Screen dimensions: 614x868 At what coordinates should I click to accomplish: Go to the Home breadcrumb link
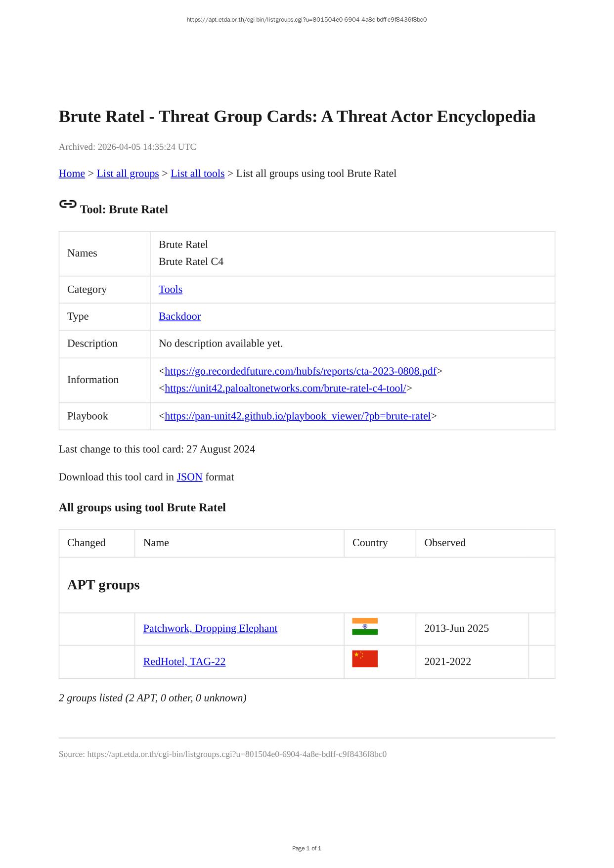72,174
